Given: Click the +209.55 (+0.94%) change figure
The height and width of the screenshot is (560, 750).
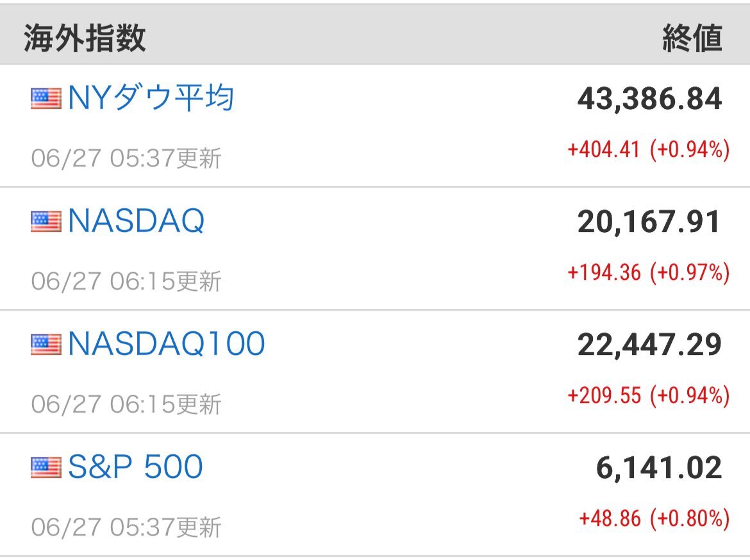Looking at the screenshot, I should 649,395.
